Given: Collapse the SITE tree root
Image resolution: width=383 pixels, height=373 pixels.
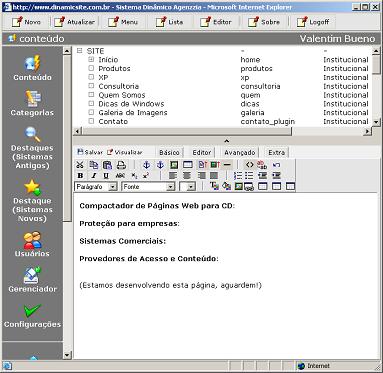Looking at the screenshot, I should 79,51.
